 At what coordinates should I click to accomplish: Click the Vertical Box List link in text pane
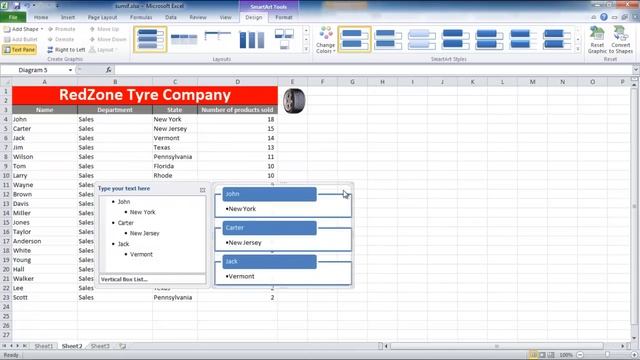tap(124, 279)
